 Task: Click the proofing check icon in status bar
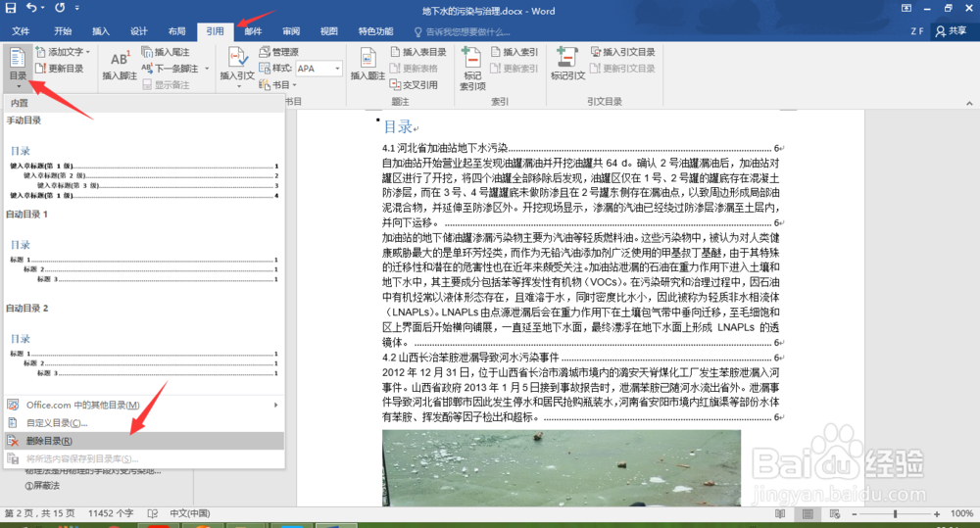coord(153,513)
